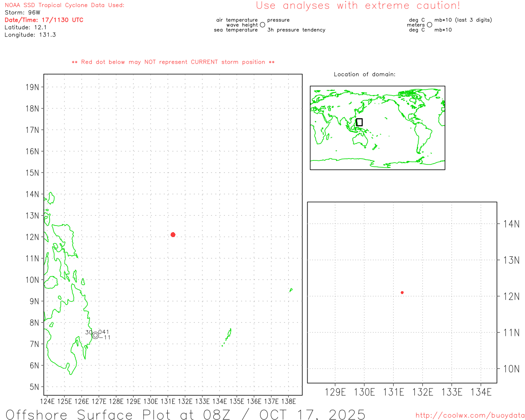Click the Storm: 96W label

pos(23,12)
